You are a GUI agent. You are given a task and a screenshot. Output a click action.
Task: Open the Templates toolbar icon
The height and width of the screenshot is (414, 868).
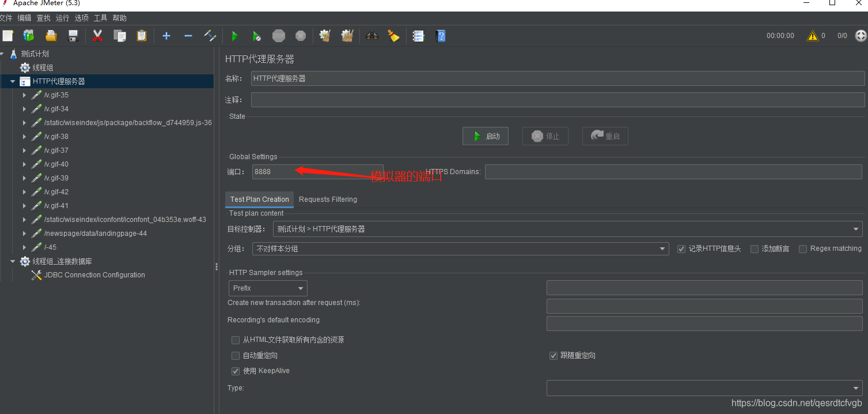click(29, 36)
